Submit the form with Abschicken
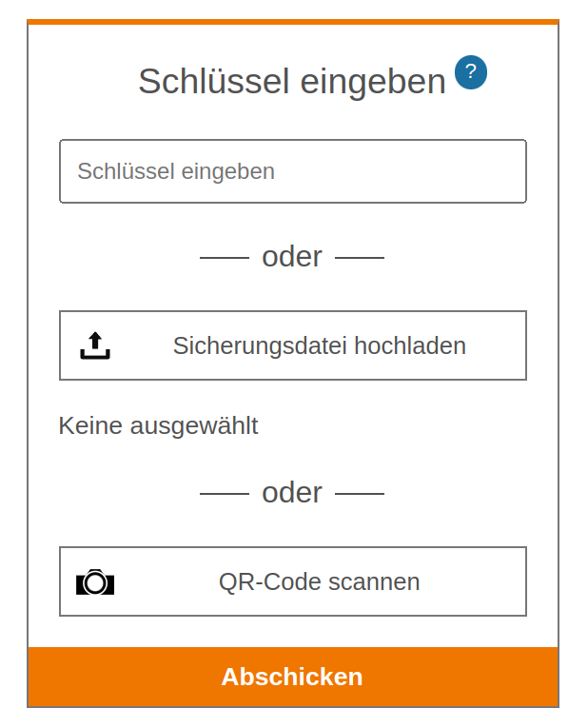Image resolution: width=588 pixels, height=728 pixels. [293, 677]
